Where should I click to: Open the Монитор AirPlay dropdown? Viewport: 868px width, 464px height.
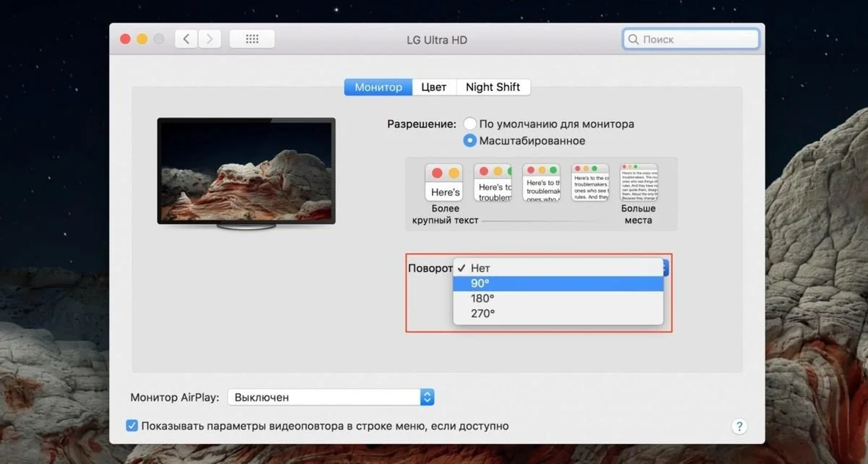[331, 398]
